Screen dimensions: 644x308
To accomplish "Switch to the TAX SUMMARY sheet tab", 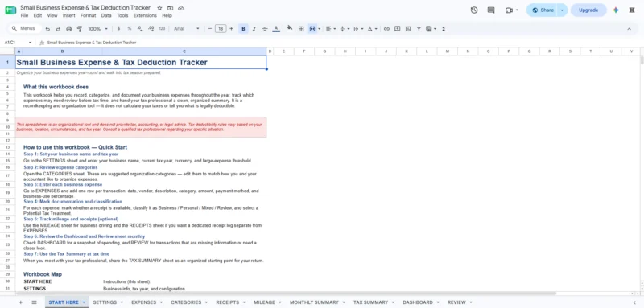I will pyautogui.click(x=370, y=302).
